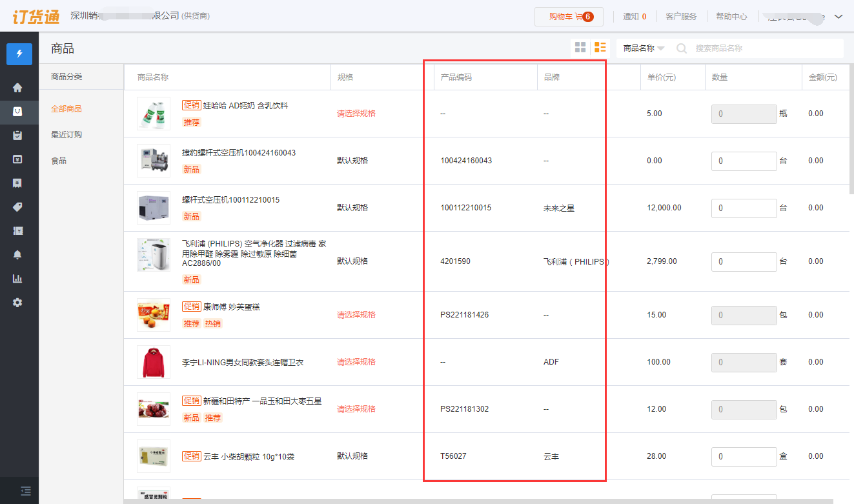Click price 12,000.00
The width and height of the screenshot is (854, 504).
664,208
